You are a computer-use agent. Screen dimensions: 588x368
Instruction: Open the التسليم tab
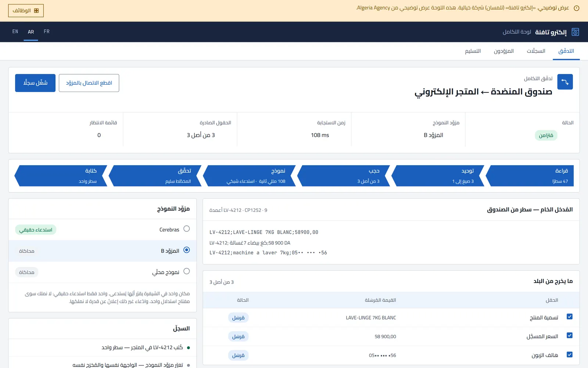click(473, 51)
